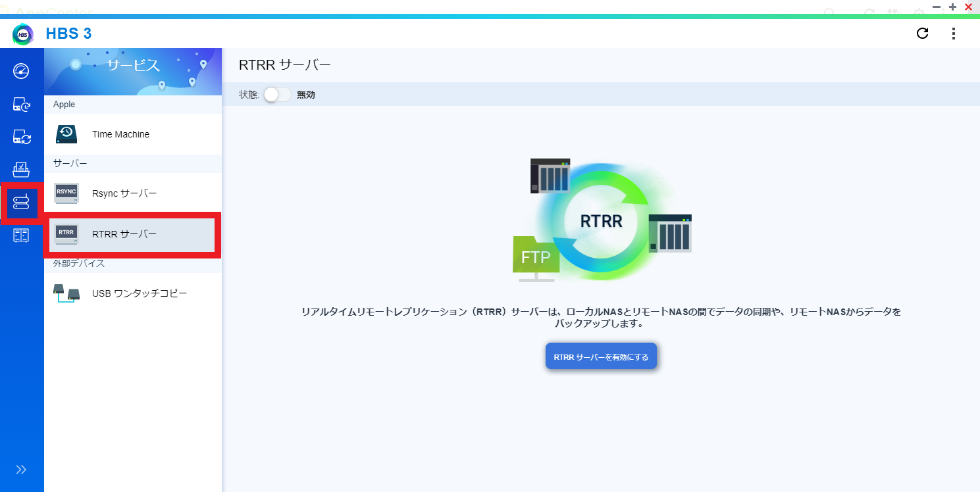The height and width of the screenshot is (492, 980).
Task: Toggle the 状態 status switch on
Action: coord(277,95)
